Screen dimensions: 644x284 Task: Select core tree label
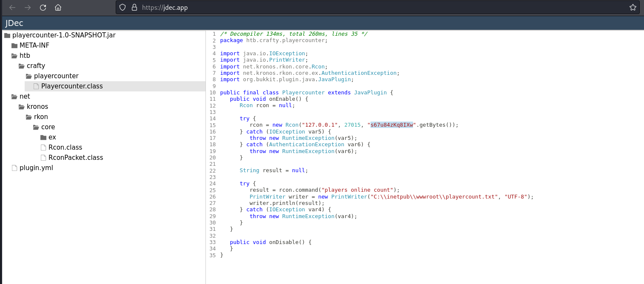48,127
